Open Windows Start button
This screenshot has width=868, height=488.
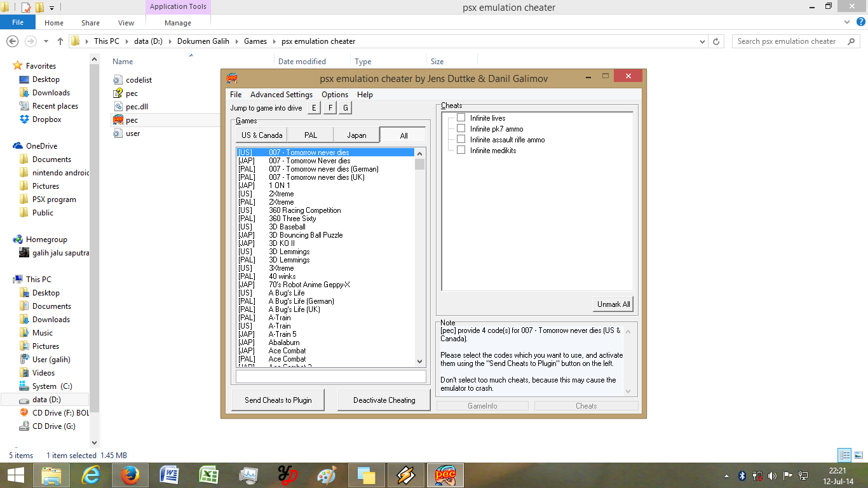(x=15, y=475)
